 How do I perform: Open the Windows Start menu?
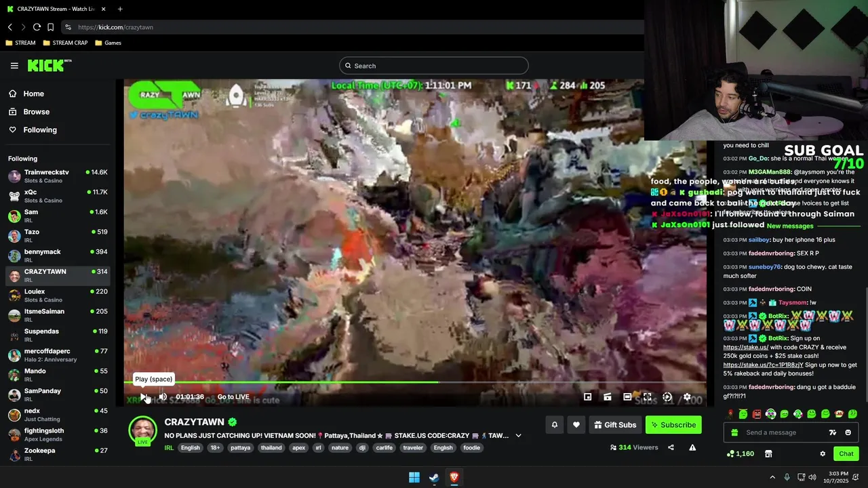tap(414, 477)
